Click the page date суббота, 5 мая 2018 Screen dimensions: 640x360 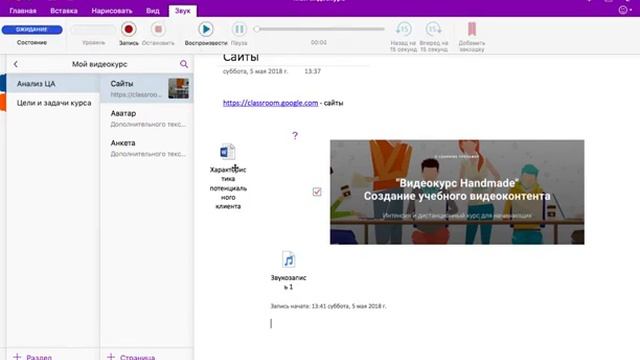(255, 71)
